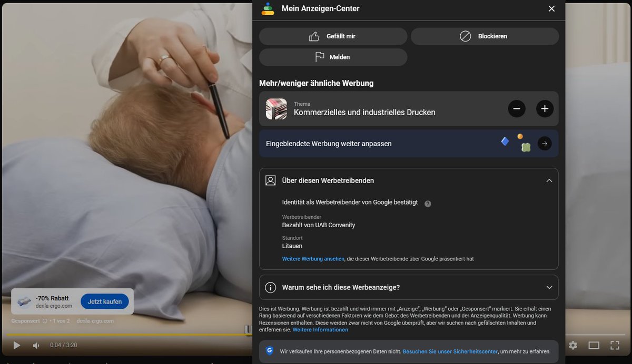Switch to theater mode

point(594,346)
